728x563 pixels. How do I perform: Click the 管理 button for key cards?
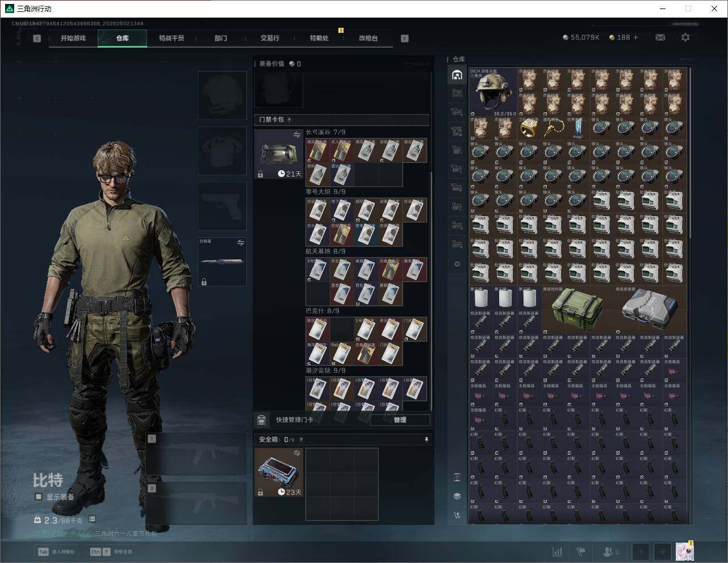(400, 420)
